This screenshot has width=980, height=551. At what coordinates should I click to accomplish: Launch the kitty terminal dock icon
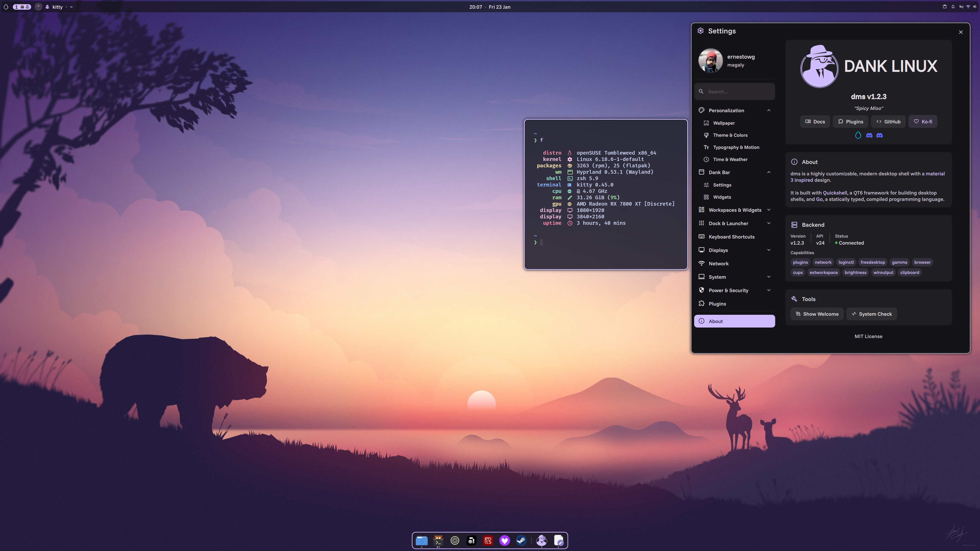click(x=438, y=540)
